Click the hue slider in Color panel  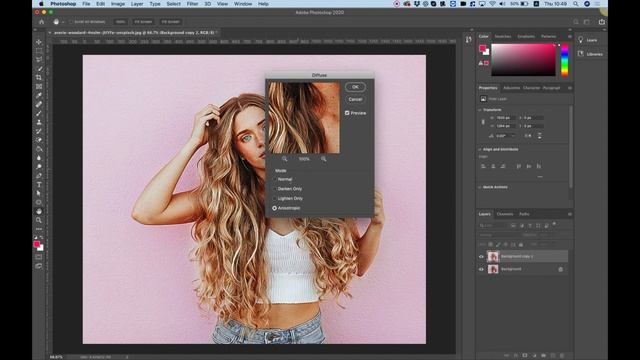[x=564, y=60]
